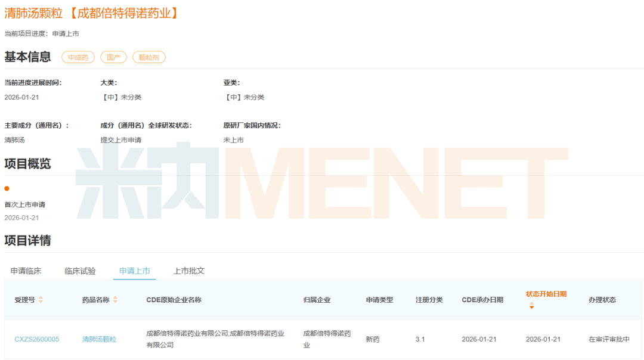Switch to the 上市批文 tab

(x=189, y=271)
